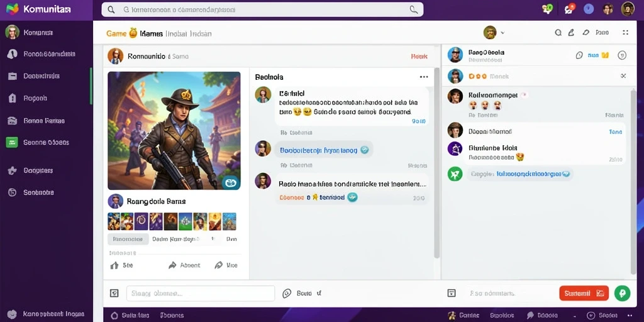Open the three-dots menu in Beolnola header

[424, 77]
